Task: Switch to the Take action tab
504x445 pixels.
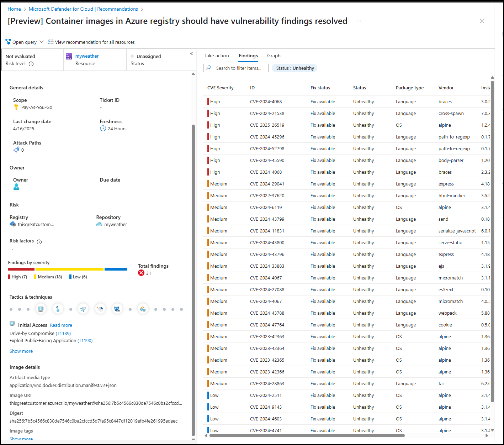Action: 217,56
